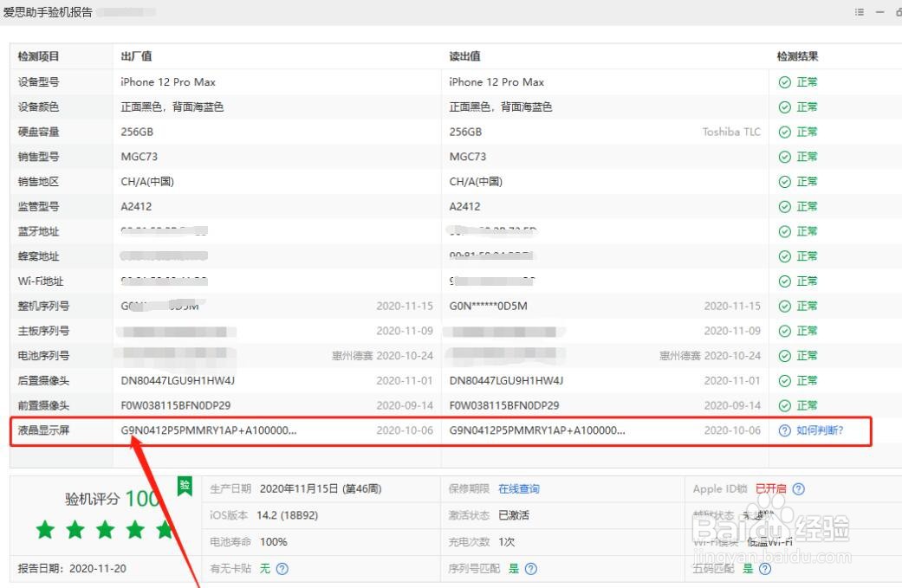This screenshot has height=588, width=902.
Task: Click the green check icon in 销售地区 row
Action: [x=785, y=182]
